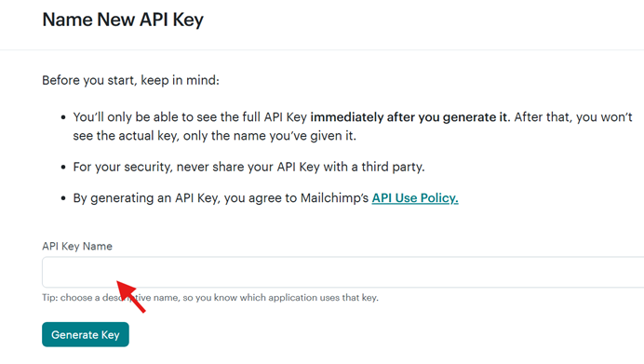Viewport: 644px width, 364px height.
Task: Click the API Key Name input field
Action: pyautogui.click(x=343, y=272)
